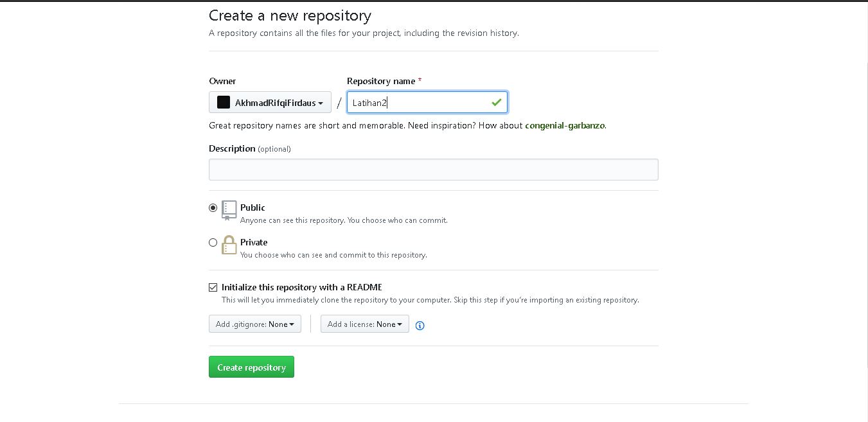Click the Create repository button
Image resolution: width=868 pixels, height=422 pixels.
(251, 367)
